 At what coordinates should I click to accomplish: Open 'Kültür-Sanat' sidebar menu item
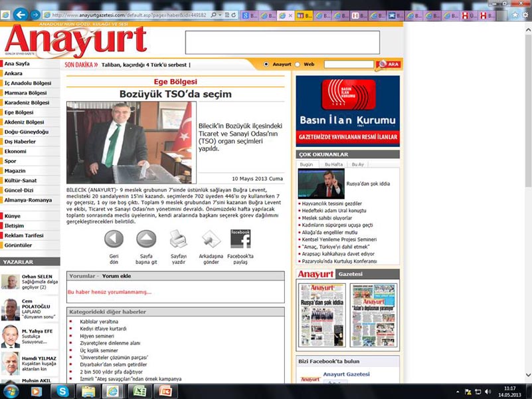(x=21, y=181)
